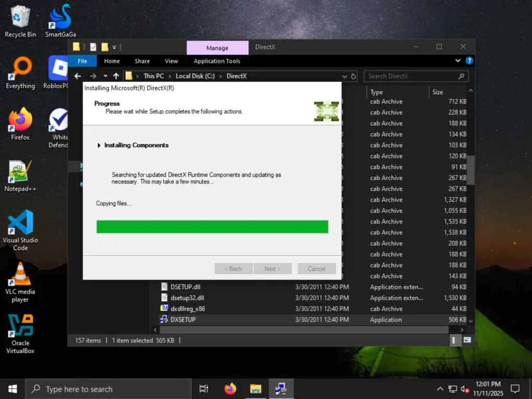Click the Explorer forward arrow

coord(93,76)
